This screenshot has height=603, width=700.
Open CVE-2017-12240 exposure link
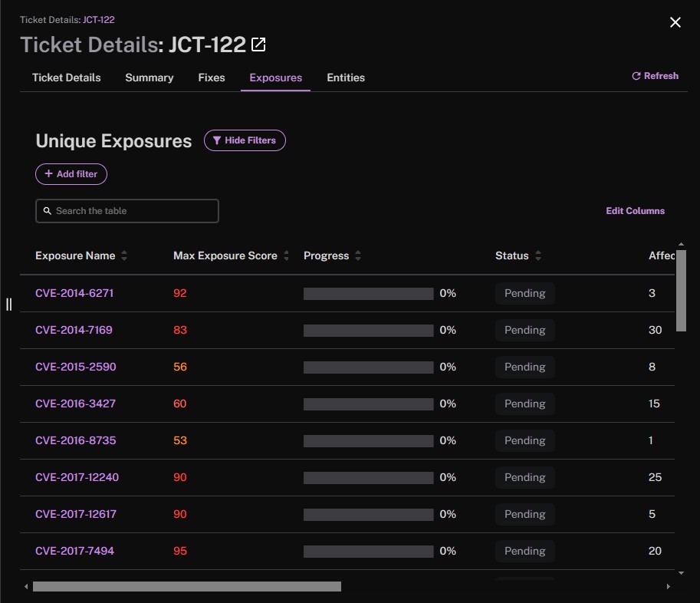pyautogui.click(x=77, y=477)
